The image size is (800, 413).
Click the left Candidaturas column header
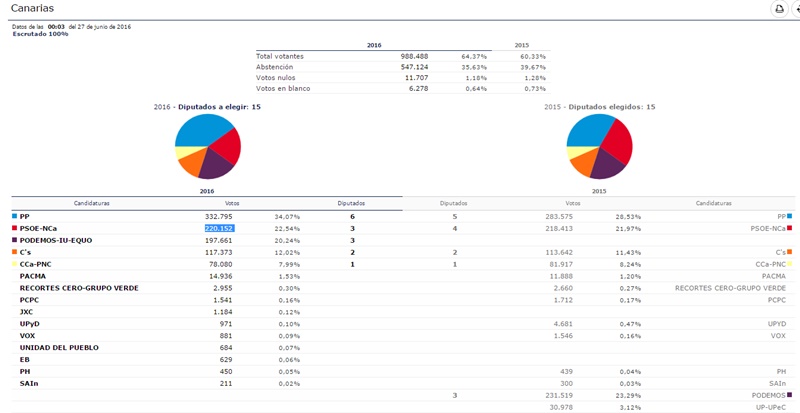[x=92, y=202]
